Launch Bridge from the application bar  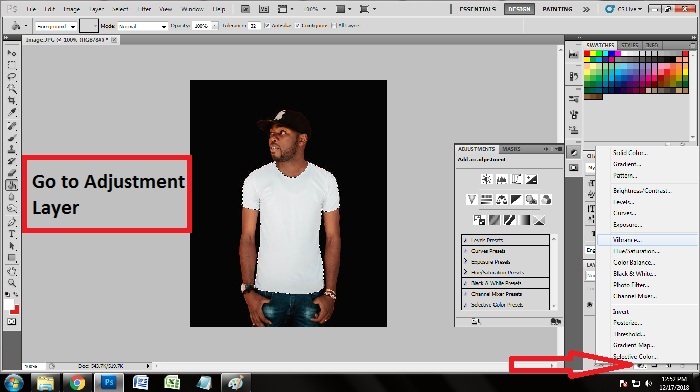click(x=245, y=9)
